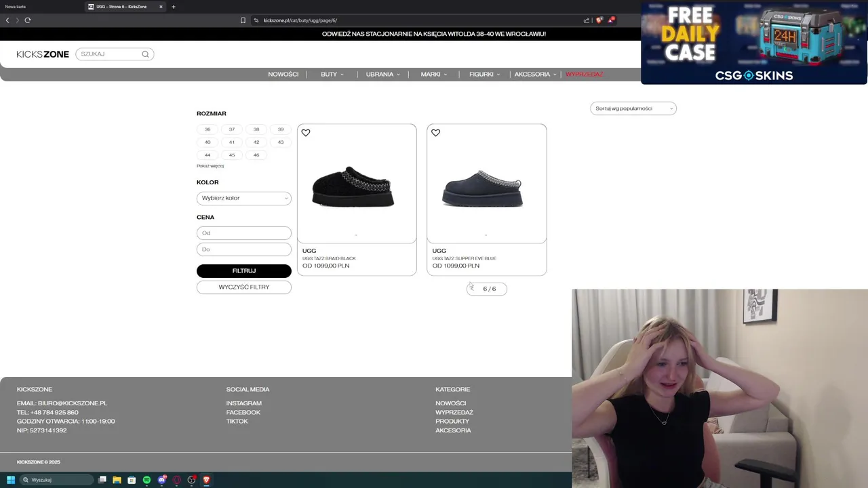The image size is (868, 488).
Task: Open NOWOŚCI menu item
Action: [283, 75]
